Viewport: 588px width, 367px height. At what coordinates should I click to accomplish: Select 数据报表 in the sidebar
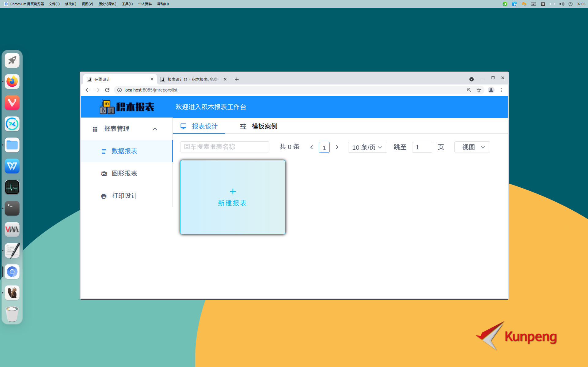(124, 151)
